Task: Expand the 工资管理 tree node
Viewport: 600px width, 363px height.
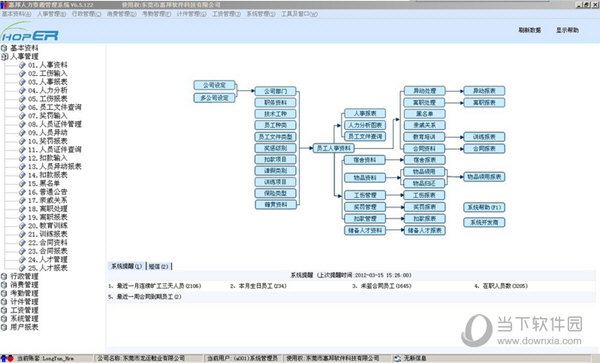Action: (4, 310)
